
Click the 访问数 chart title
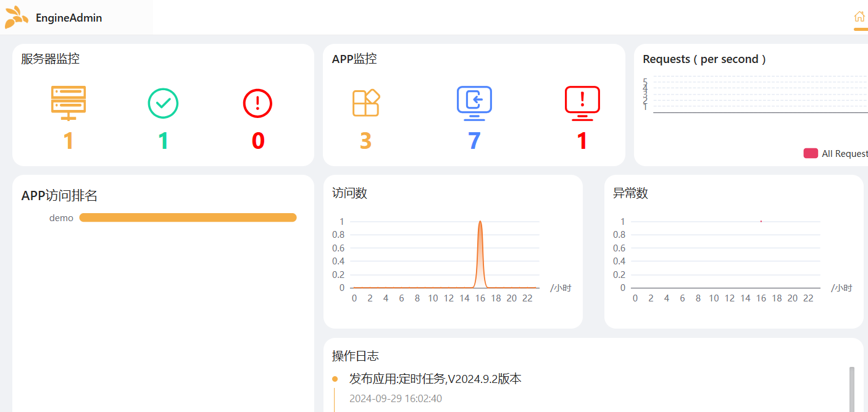349,193
